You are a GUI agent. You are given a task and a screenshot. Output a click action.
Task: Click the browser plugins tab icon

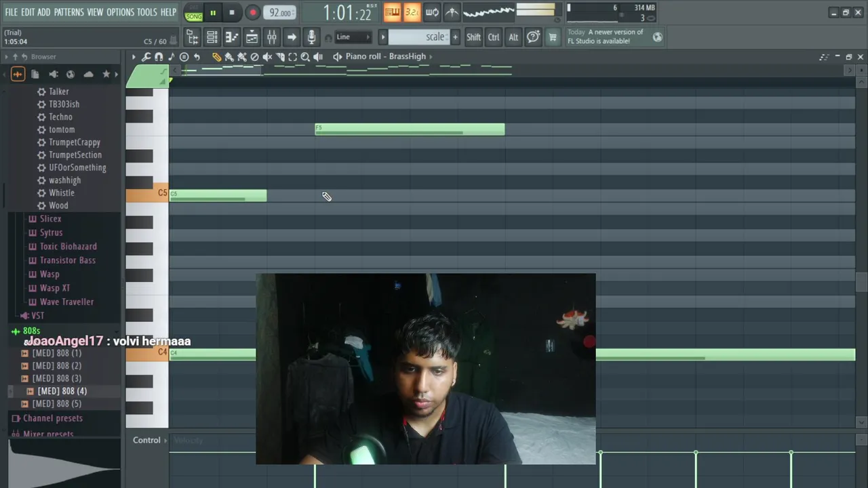point(53,74)
